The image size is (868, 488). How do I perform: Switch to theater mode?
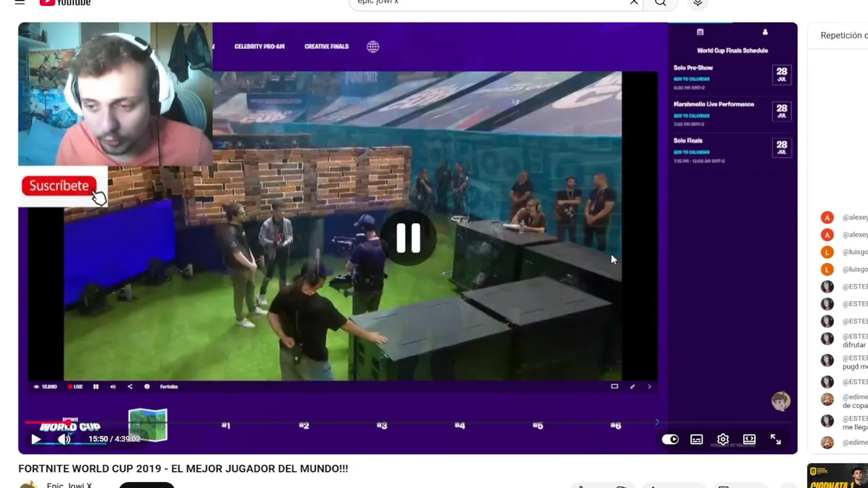coord(749,439)
